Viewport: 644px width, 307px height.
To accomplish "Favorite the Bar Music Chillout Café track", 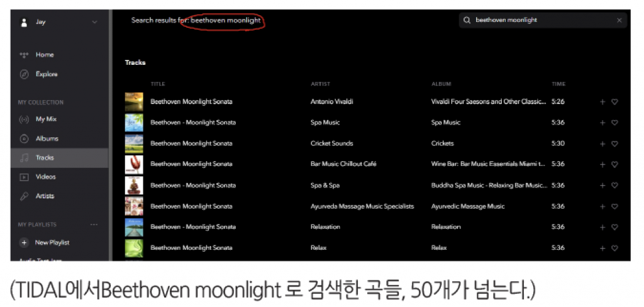I will (x=615, y=164).
